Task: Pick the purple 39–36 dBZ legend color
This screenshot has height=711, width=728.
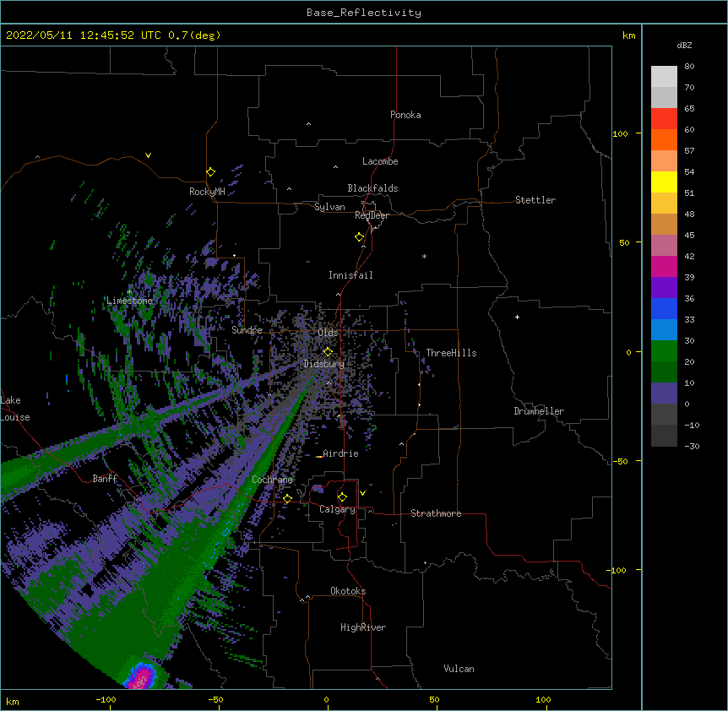Action: (664, 288)
